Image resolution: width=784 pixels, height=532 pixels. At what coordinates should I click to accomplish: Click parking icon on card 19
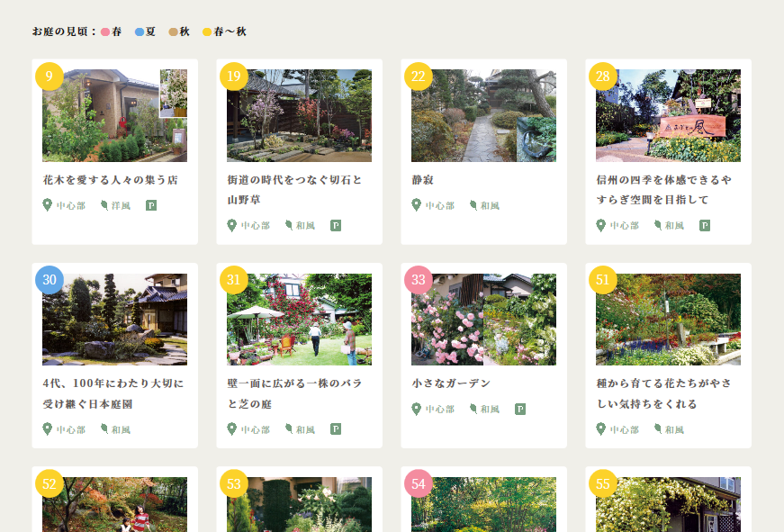point(336,226)
